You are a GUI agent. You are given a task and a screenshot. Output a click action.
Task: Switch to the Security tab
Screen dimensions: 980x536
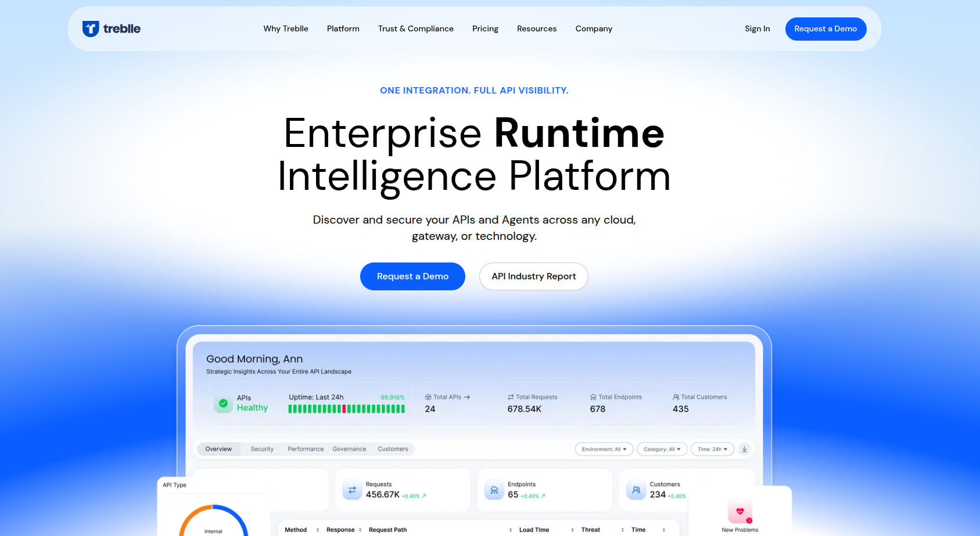click(x=262, y=449)
